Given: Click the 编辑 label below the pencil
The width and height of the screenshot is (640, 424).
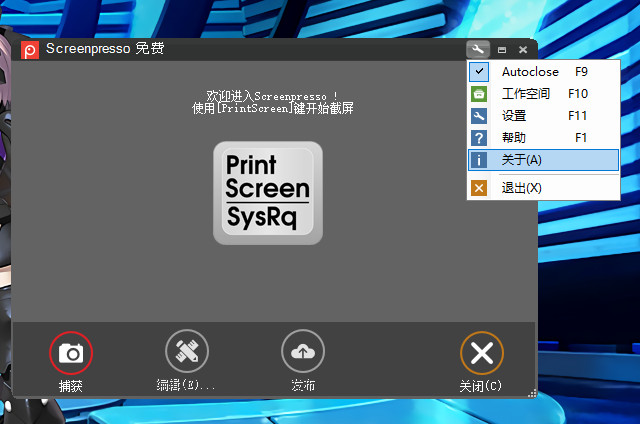Looking at the screenshot, I should point(186,385).
